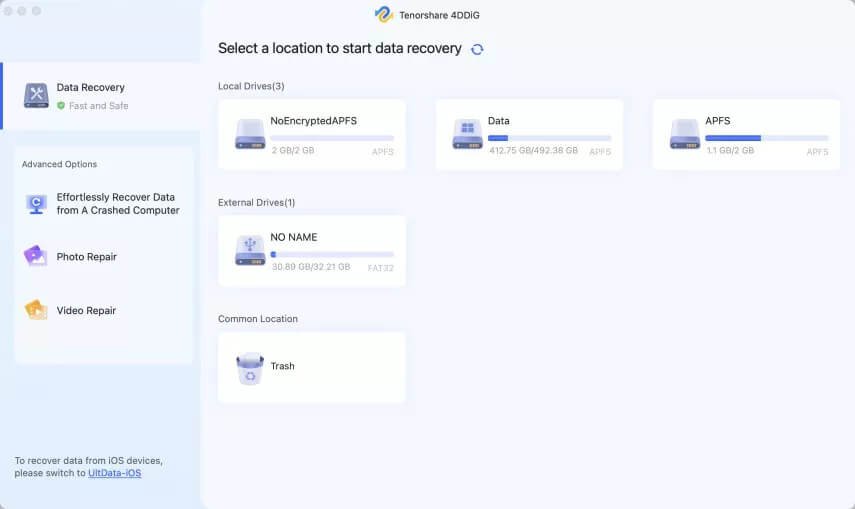855x509 pixels.
Task: Open the UltData-iOS link
Action: point(115,473)
